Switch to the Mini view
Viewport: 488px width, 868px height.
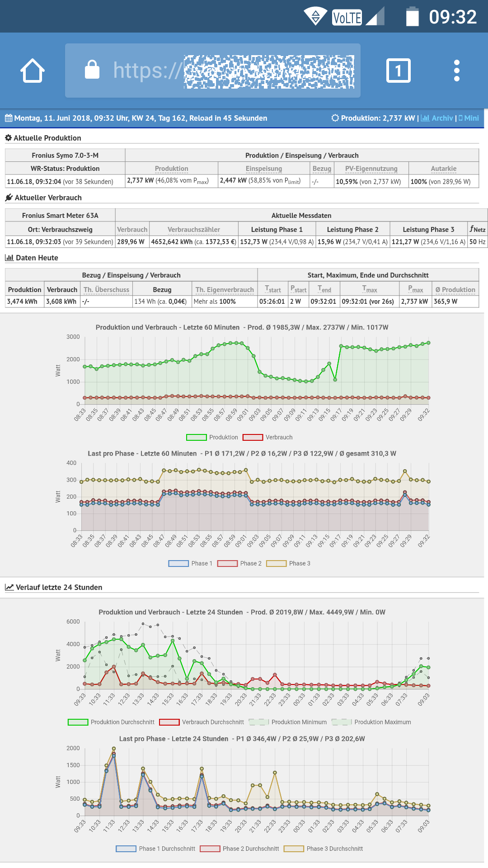469,118
